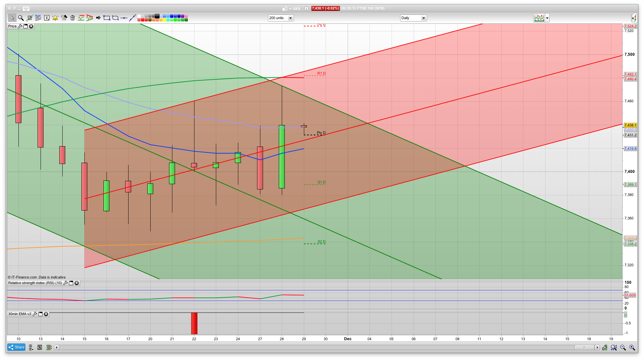Open drawing tools settings (wrench and hammer)

click(x=64, y=18)
